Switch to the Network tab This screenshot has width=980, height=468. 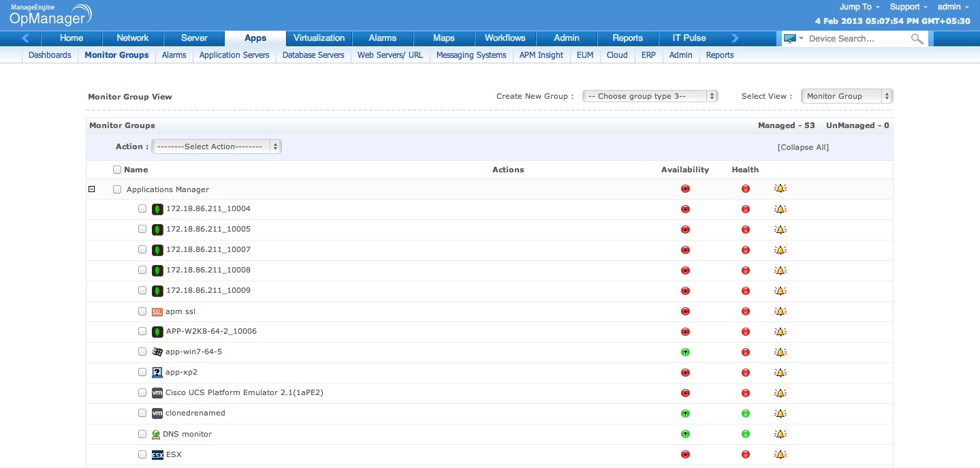(133, 38)
